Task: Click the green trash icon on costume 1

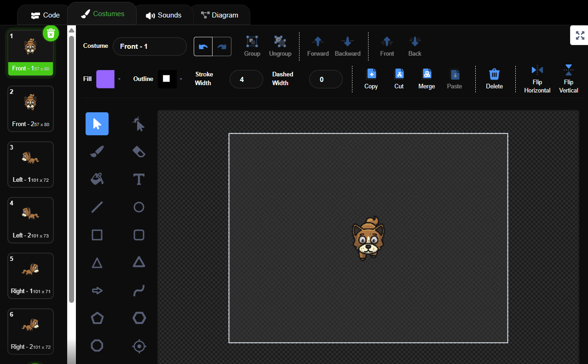Action: 51,33
